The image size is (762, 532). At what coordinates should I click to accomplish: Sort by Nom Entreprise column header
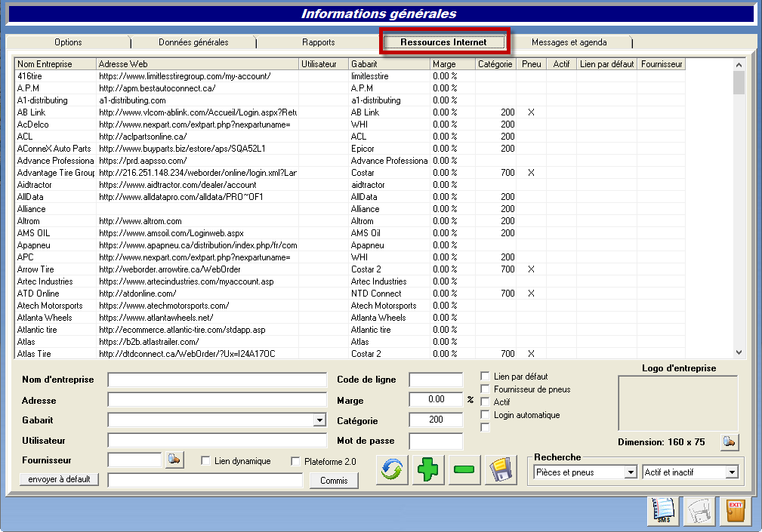(x=55, y=64)
